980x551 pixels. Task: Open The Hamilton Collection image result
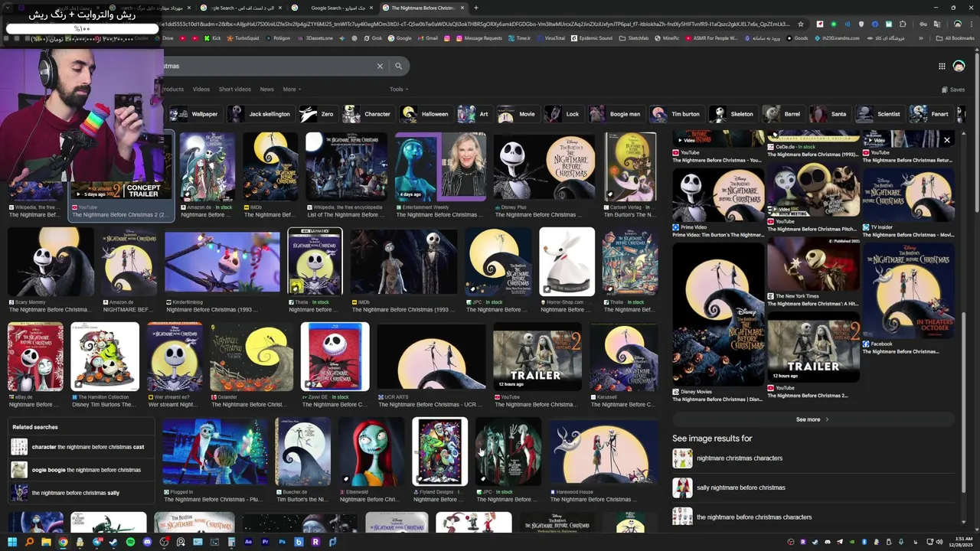point(105,357)
